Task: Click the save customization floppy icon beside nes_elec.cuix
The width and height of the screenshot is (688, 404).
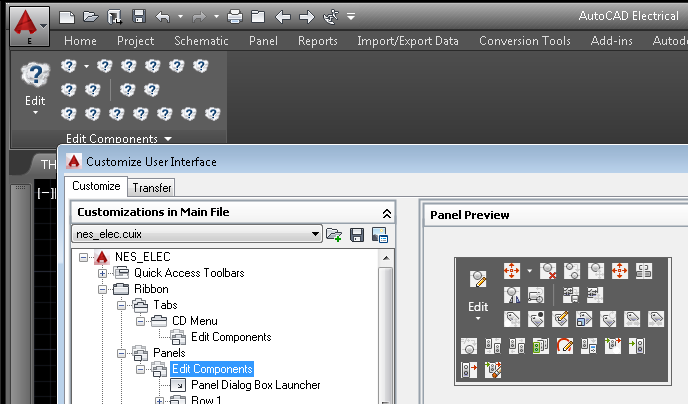Action: 357,235
